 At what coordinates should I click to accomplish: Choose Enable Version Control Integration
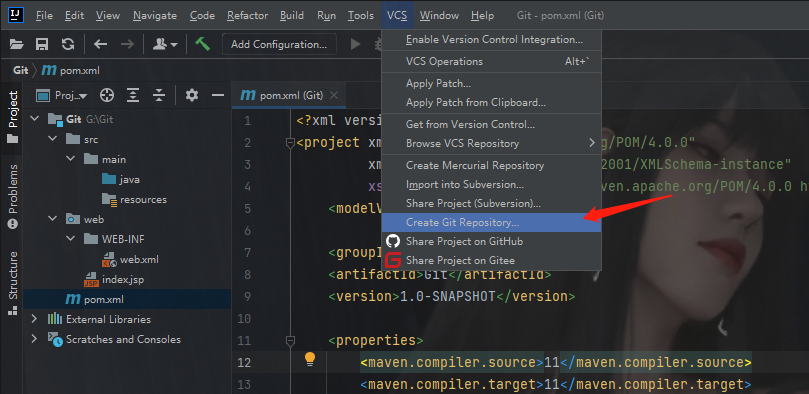(x=491, y=39)
